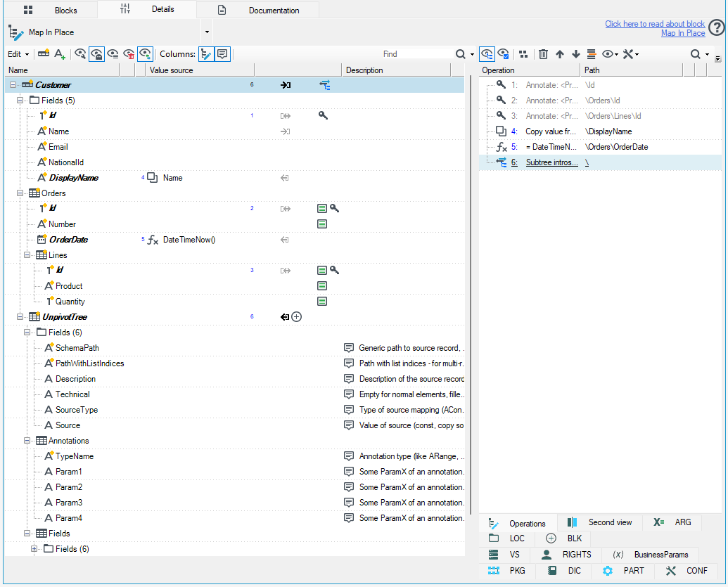Click the blocks grid icon in operations toolbar
This screenshot has width=728, height=587.
coord(523,54)
